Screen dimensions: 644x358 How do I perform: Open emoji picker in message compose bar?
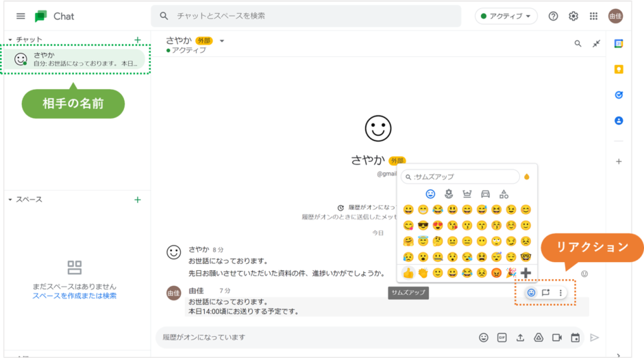484,337
